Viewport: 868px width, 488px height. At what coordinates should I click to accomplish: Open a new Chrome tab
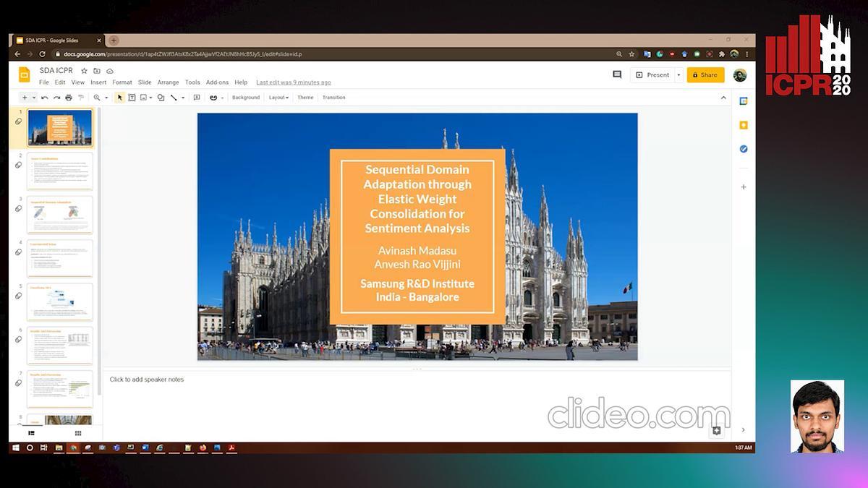pos(114,40)
